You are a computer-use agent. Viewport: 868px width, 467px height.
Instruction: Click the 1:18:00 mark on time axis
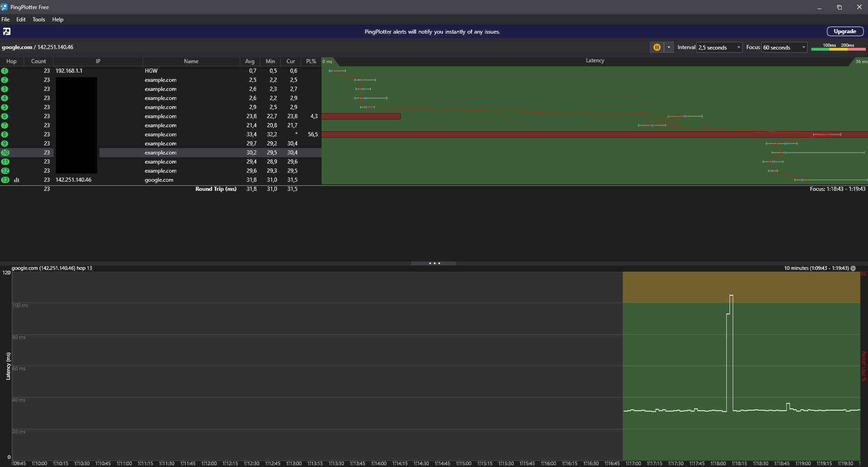(718, 463)
